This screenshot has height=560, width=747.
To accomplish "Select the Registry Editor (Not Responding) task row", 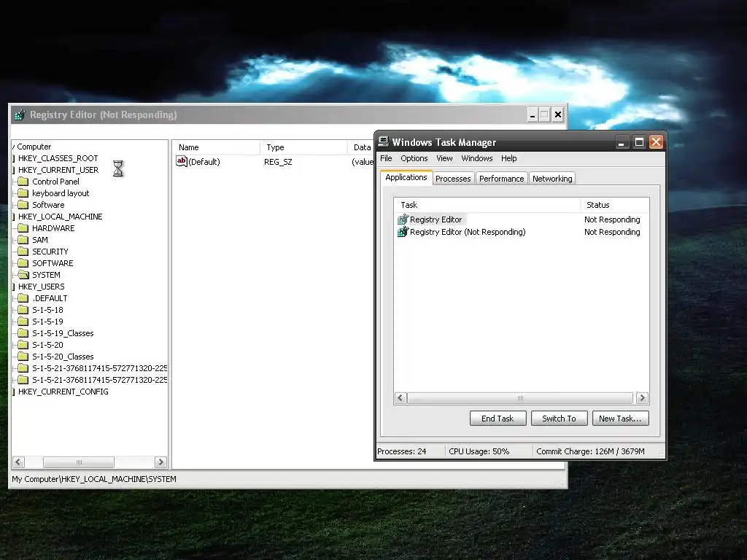I will [x=522, y=232].
